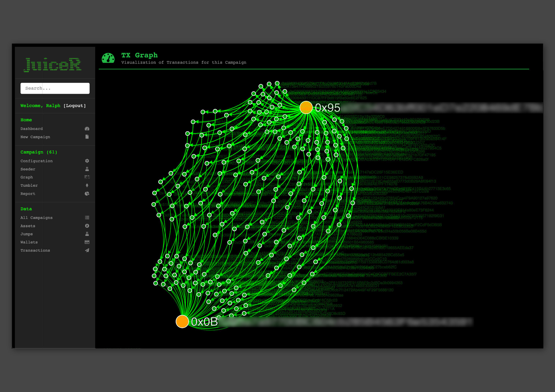Viewport: 555px width, 392px height.
Task: Select the orange 0x95 source node
Action: [306, 108]
